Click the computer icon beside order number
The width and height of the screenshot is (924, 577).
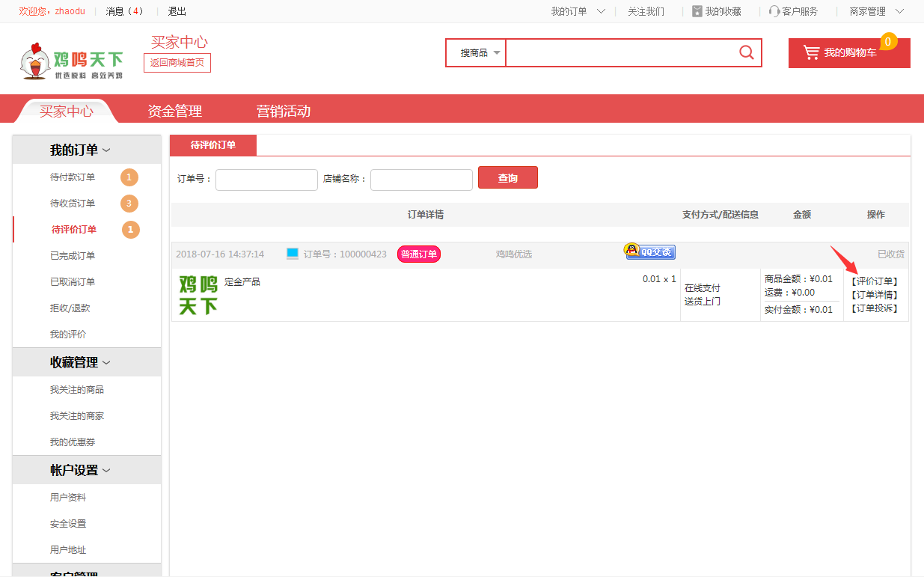(x=293, y=254)
